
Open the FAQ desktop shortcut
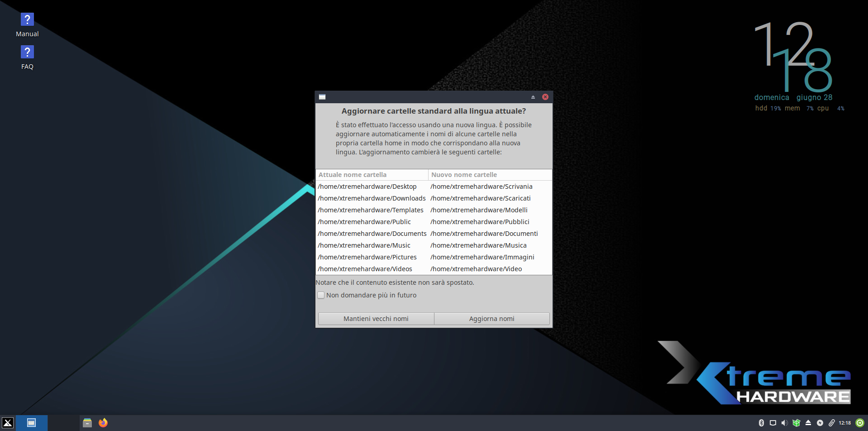click(27, 57)
